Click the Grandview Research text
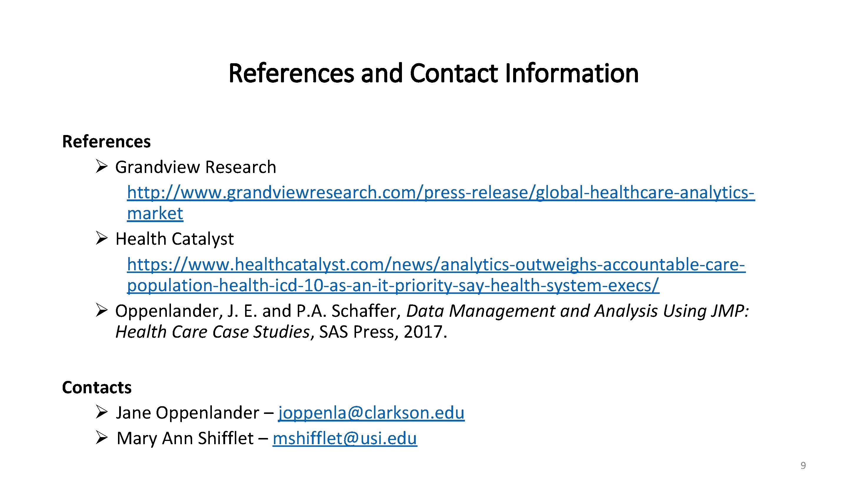Image resolution: width=868 pixels, height=488 pixels. [196, 167]
